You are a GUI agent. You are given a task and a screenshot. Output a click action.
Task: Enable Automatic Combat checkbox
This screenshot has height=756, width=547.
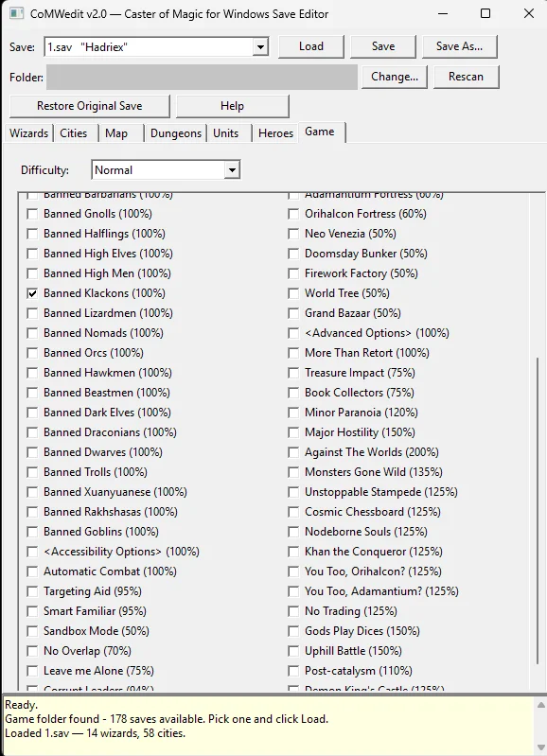point(32,571)
